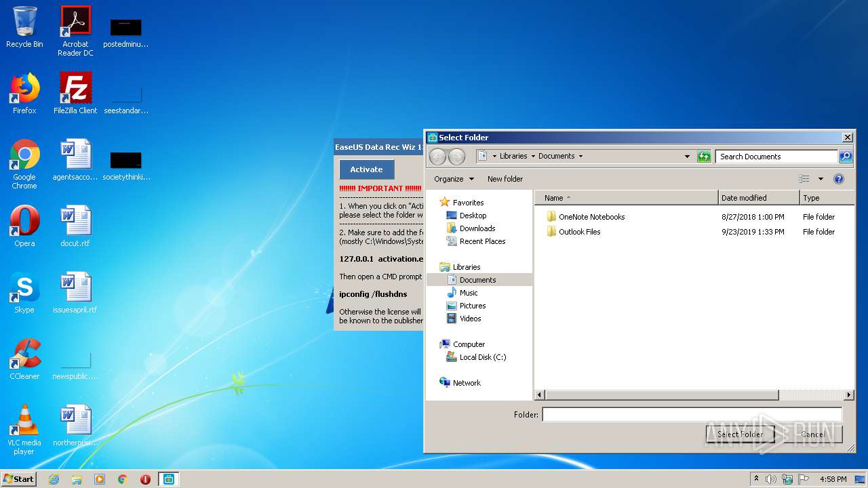Select Computer in navigation pane
868x488 pixels.
coord(462,344)
